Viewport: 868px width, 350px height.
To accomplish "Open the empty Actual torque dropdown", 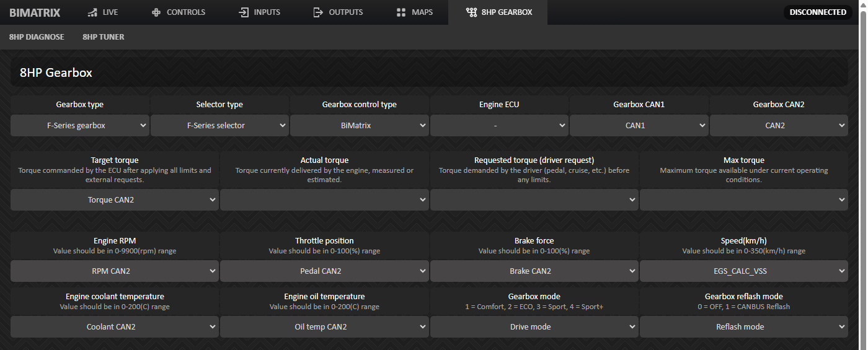I will tap(324, 200).
